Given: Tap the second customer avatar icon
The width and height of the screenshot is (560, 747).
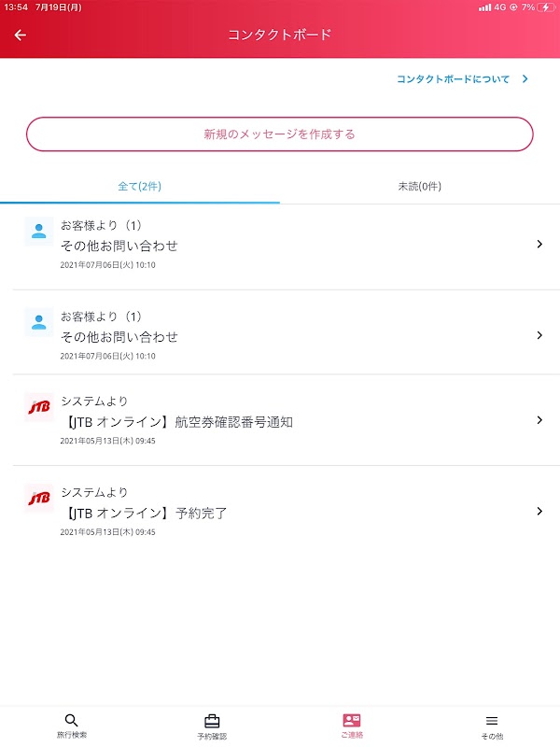Looking at the screenshot, I should click(38, 322).
